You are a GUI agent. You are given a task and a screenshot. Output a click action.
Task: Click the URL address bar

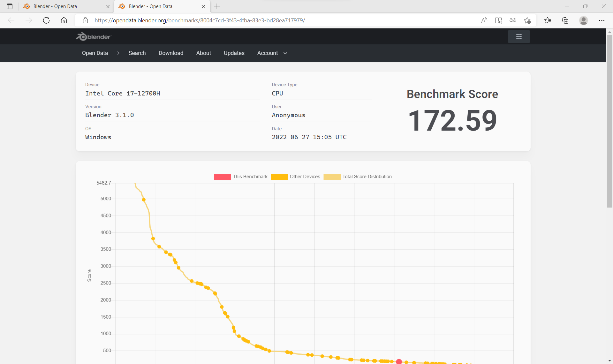[x=281, y=20]
